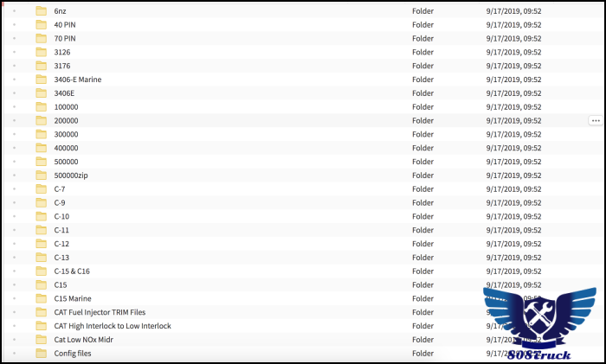This screenshot has width=606, height=364.
Task: Open the three-dot menu on the 200000 row
Action: click(596, 121)
